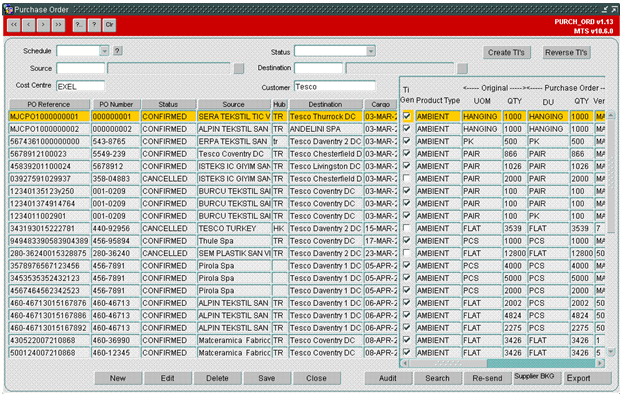Click the Status column header in grid
The image size is (620, 395).
(168, 104)
